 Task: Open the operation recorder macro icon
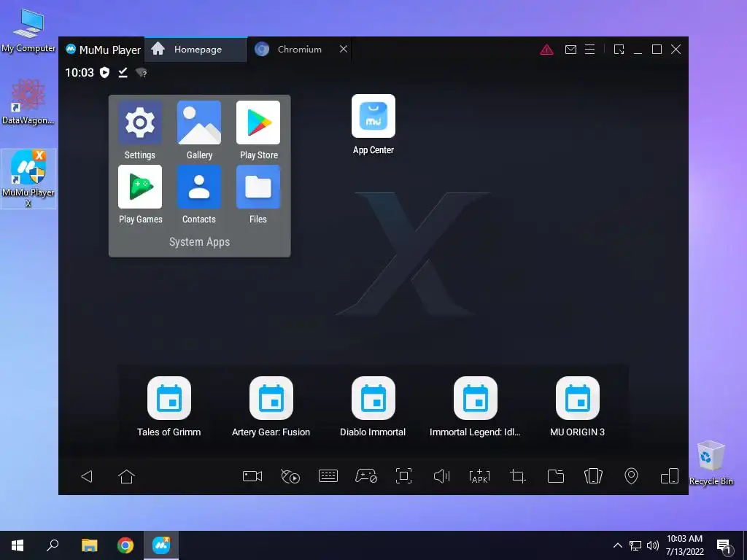pos(290,476)
